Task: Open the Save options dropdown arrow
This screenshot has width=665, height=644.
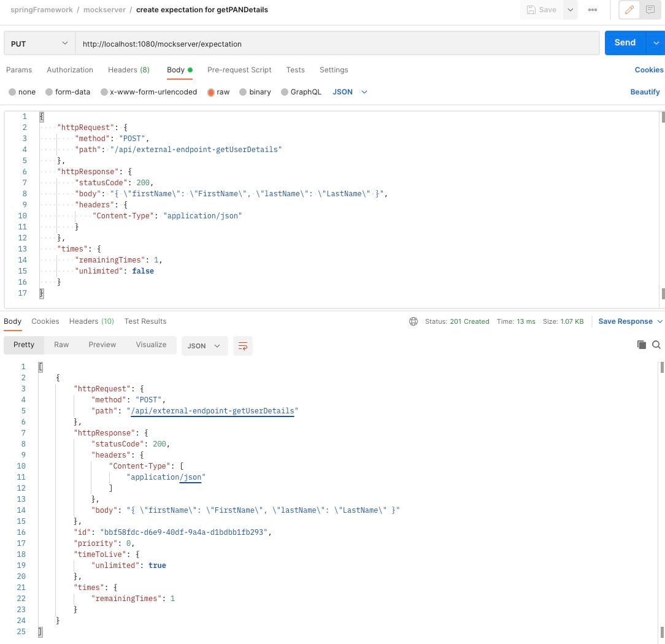Action: pos(571,10)
